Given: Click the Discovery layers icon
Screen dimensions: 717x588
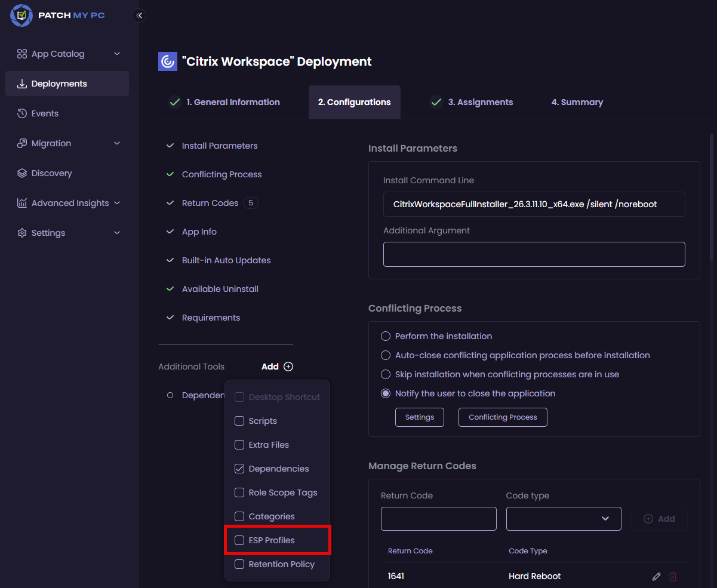Looking at the screenshot, I should click(22, 173).
